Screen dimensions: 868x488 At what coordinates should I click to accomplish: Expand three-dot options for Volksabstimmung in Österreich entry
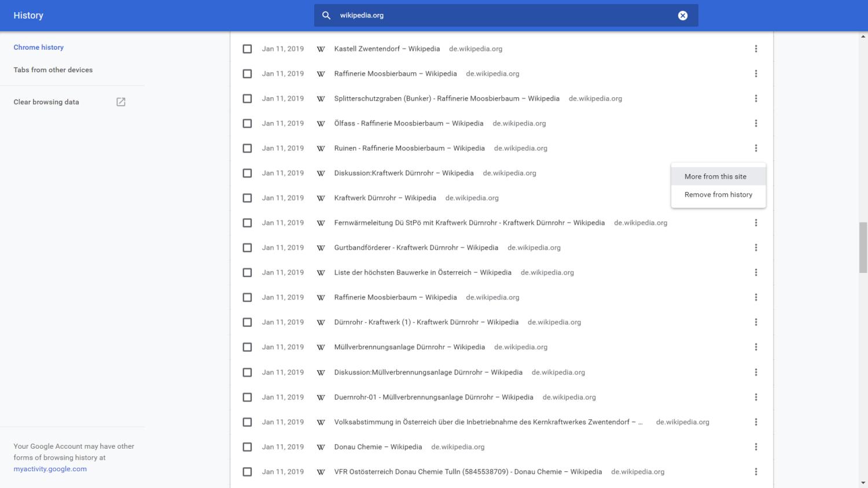tap(756, 422)
